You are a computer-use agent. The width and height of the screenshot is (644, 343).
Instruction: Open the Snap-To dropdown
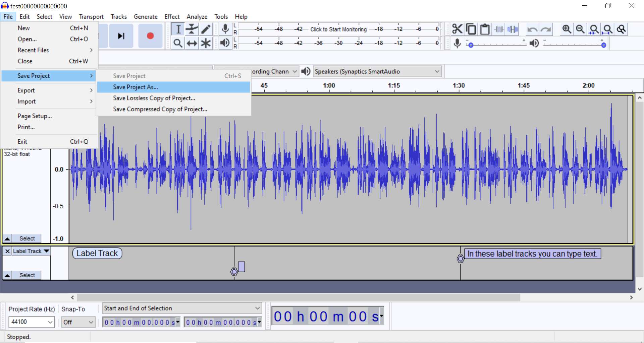pos(78,322)
